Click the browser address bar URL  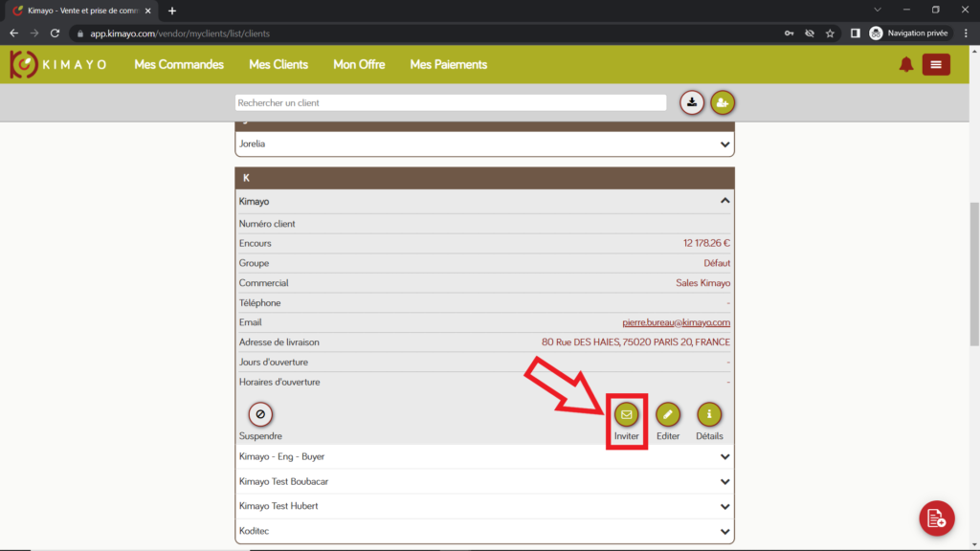(x=180, y=33)
